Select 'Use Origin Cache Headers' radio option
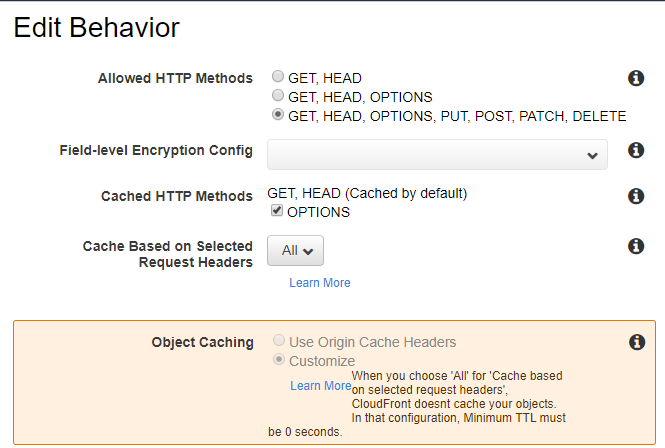Viewport: 665px width, 448px height. (278, 341)
